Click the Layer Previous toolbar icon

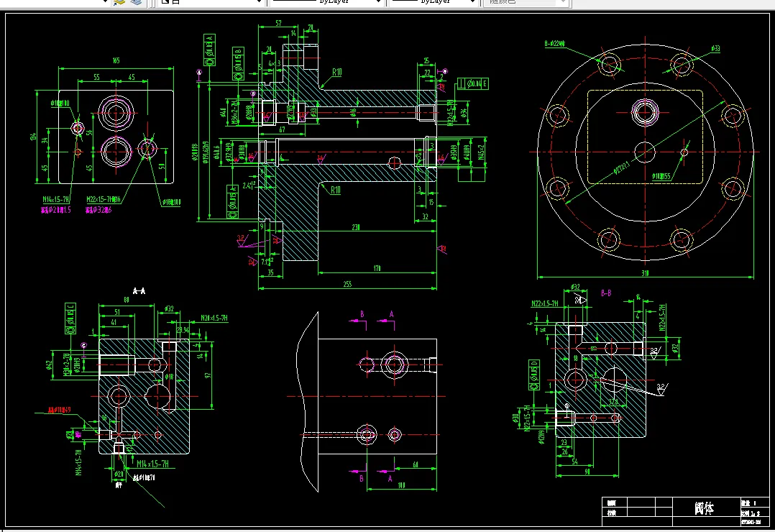coord(119,2)
